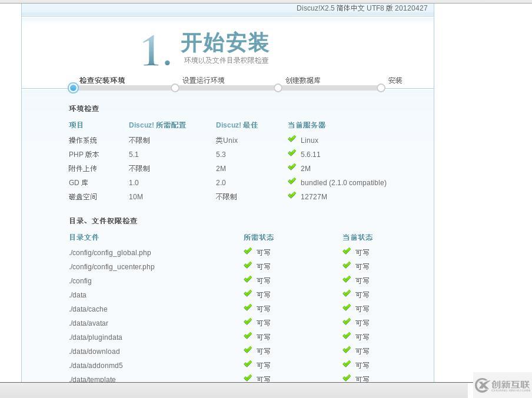532x398 pixels.
Task: Click the step circle for 设置运行环境
Action: [175, 88]
